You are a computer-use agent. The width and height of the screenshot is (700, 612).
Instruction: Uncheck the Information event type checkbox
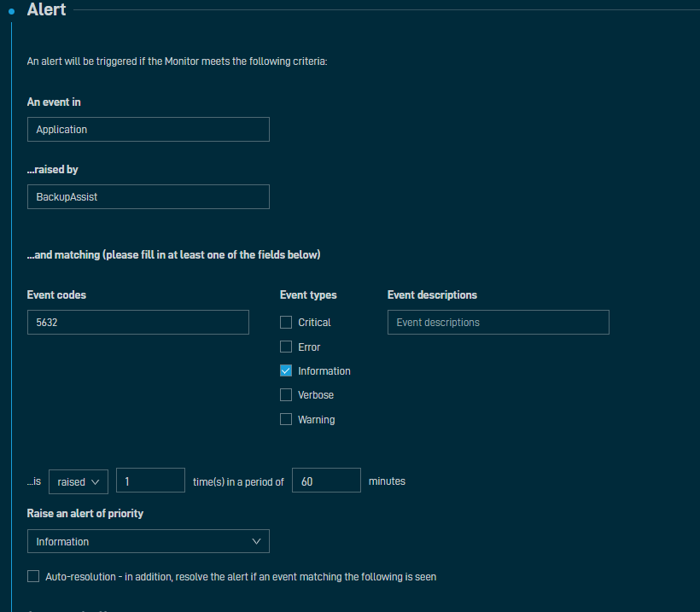[x=286, y=371]
